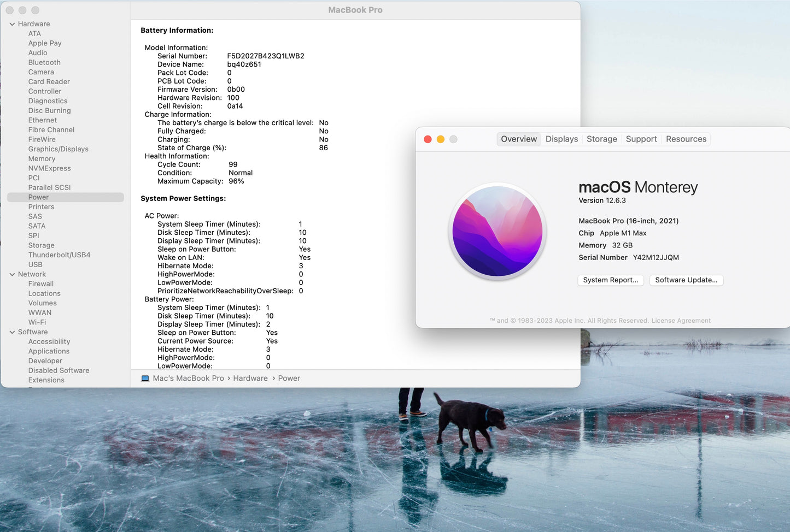Minimize the About This Mac window
Screen dimensions: 790x532
click(x=441, y=139)
